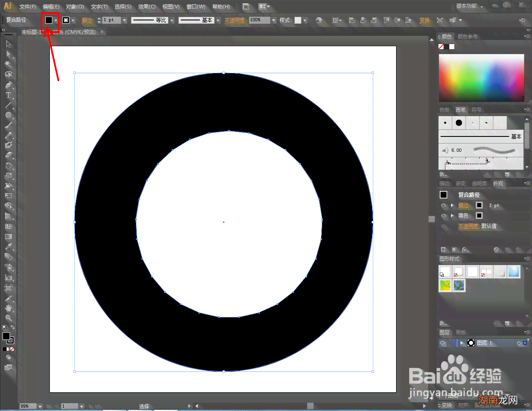The width and height of the screenshot is (532, 411).
Task: Open the zoom level 99% dropdown
Action: tap(40, 406)
